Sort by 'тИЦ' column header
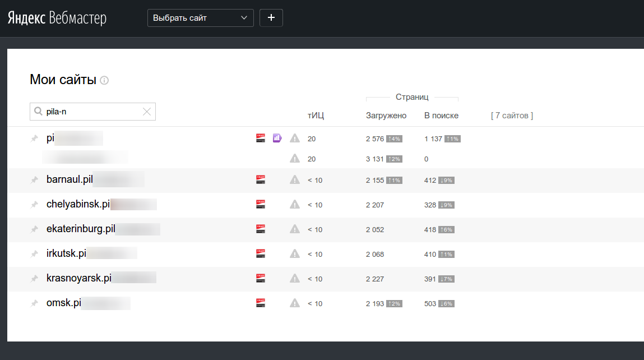644x360 pixels. click(x=316, y=116)
